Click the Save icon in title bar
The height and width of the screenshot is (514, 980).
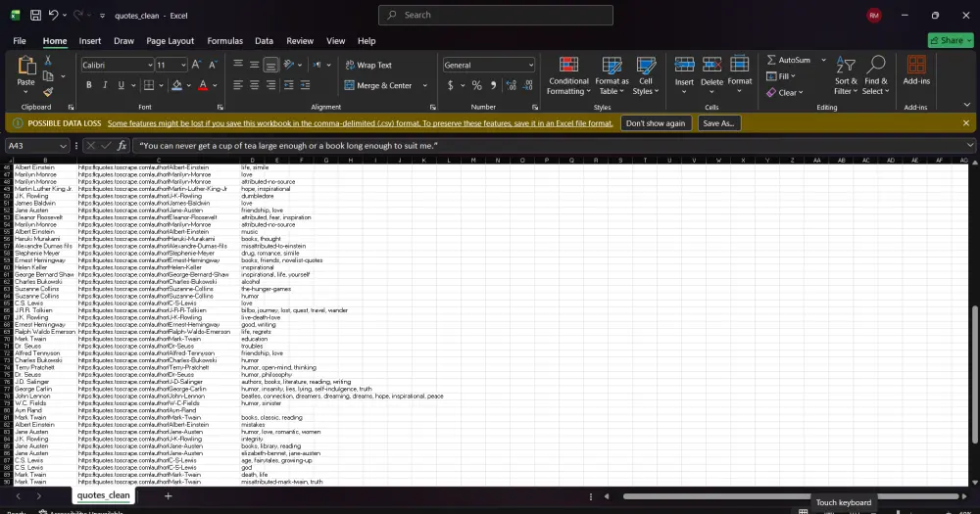pos(35,15)
